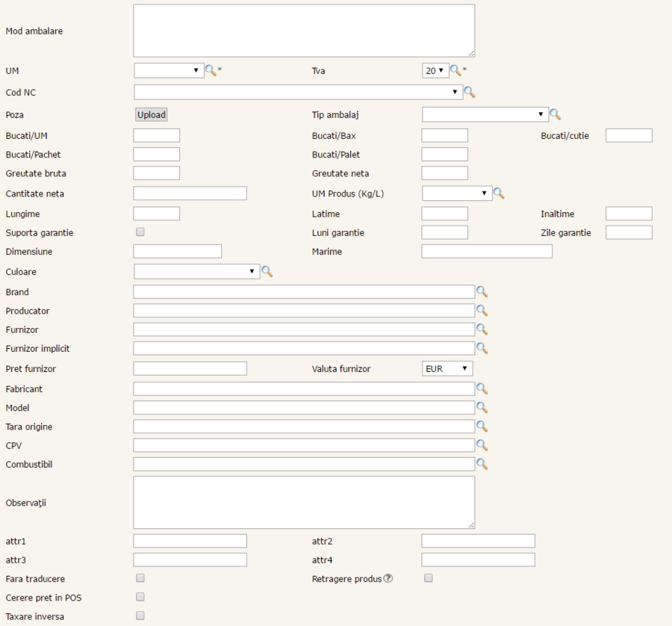Click the search icon next to UM
672x626 pixels.
211,70
